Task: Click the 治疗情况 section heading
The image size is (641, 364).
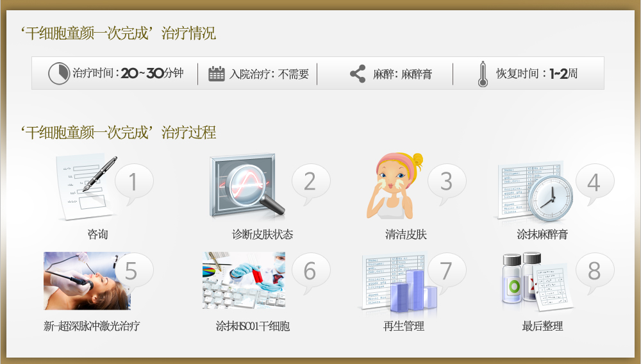Action: point(188,33)
